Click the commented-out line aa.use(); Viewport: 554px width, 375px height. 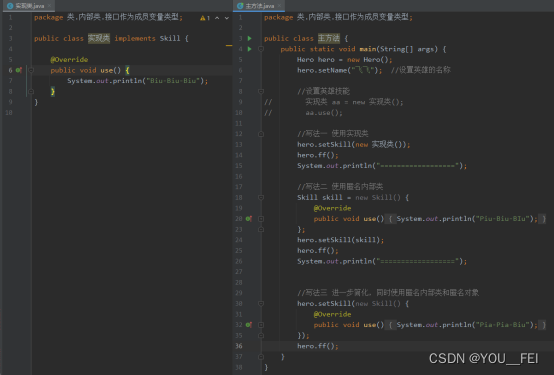324,113
